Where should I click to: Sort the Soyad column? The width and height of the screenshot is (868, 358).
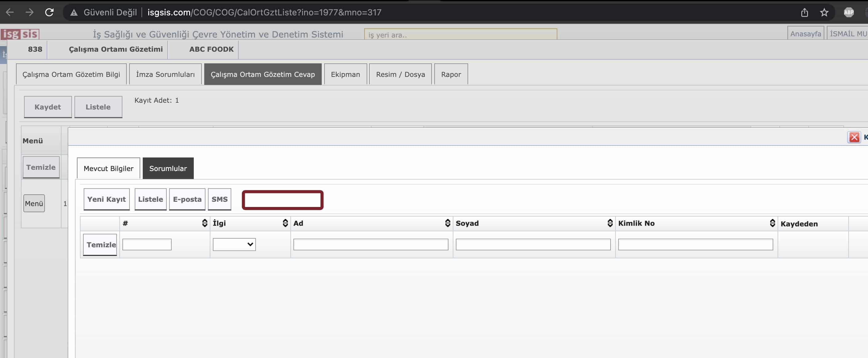coord(610,223)
